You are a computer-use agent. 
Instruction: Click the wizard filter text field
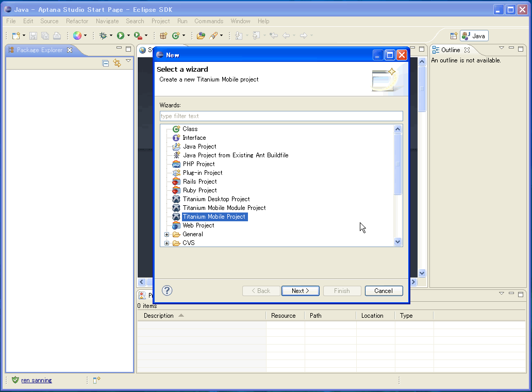pos(281,116)
